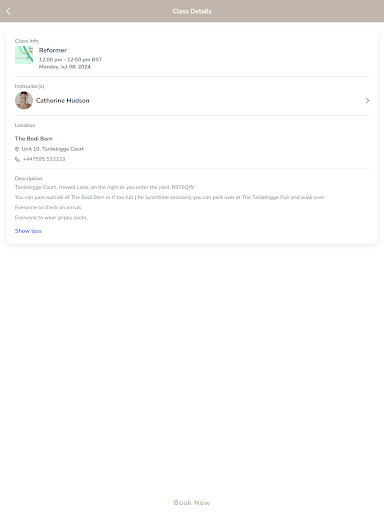Click the Monday, Jul 08, 2024 date
The image size is (384, 512).
65,67
